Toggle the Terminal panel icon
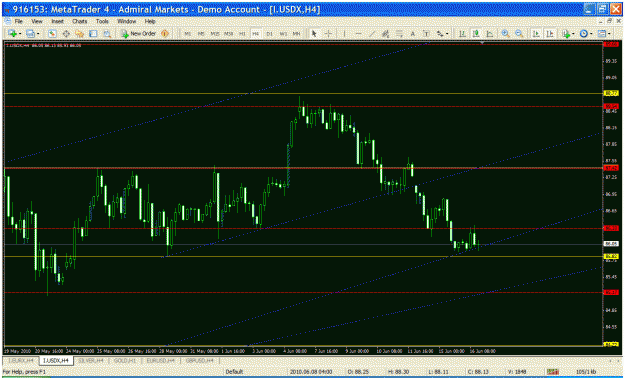Viewport: 625px width, 378px height. 93,34
